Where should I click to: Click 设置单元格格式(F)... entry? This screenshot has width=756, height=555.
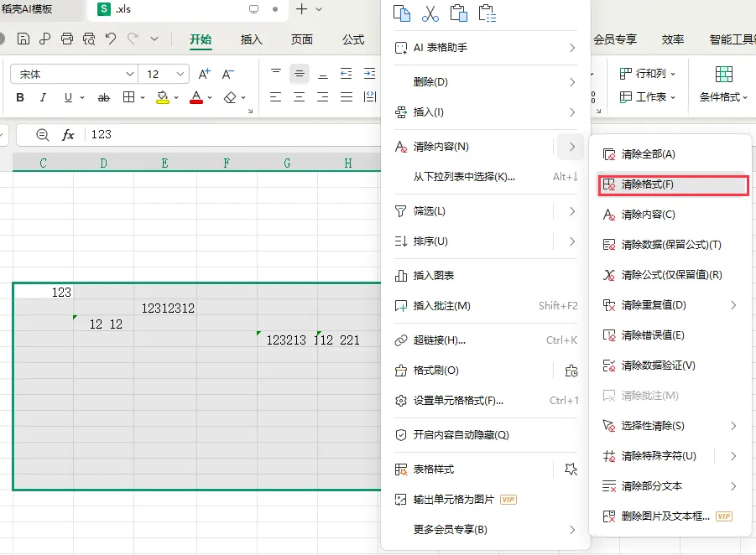[x=486, y=401]
